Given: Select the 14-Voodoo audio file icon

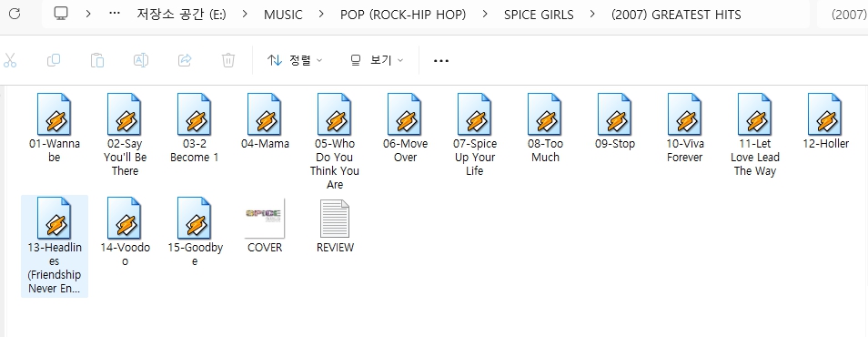Looking at the screenshot, I should click(x=125, y=218).
